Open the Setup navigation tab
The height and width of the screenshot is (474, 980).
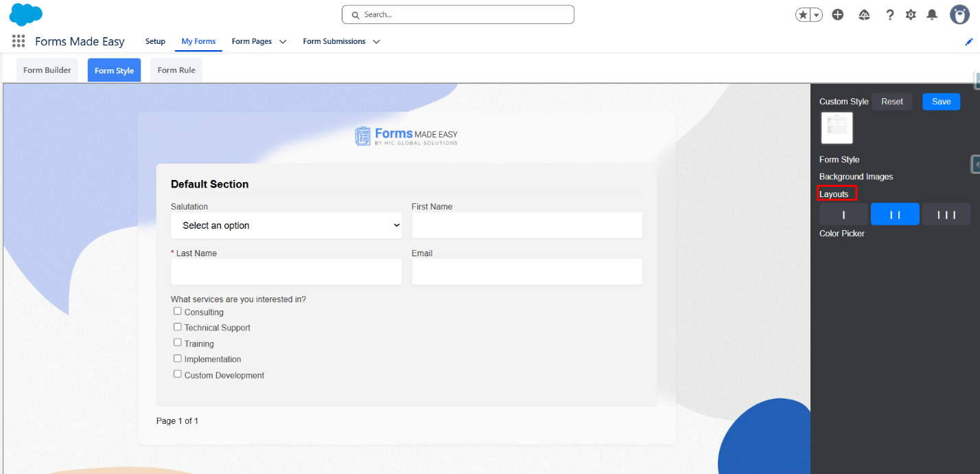155,41
